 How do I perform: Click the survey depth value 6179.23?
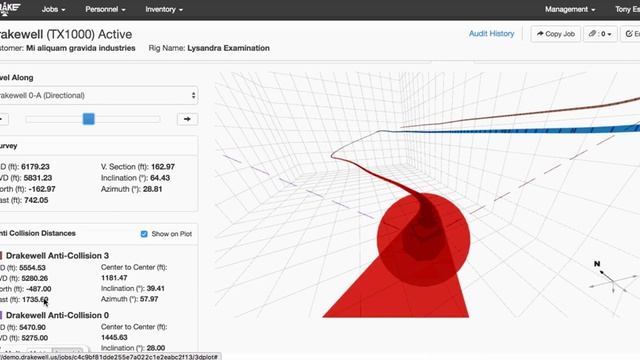tap(36, 167)
